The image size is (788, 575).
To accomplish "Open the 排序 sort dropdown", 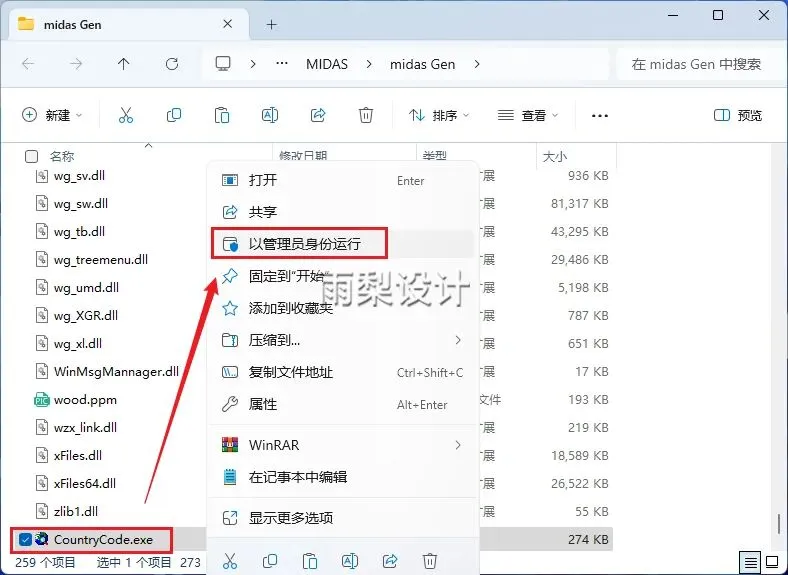I will click(439, 116).
